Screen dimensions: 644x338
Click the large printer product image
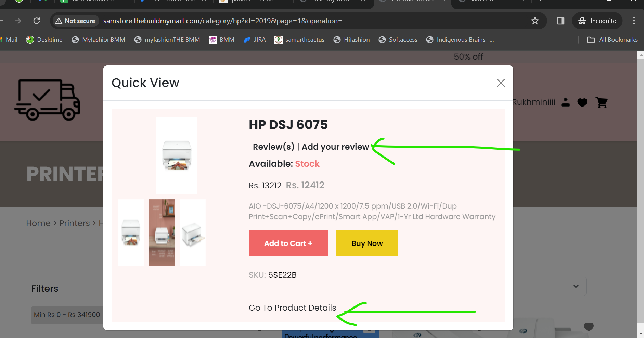[177, 156]
